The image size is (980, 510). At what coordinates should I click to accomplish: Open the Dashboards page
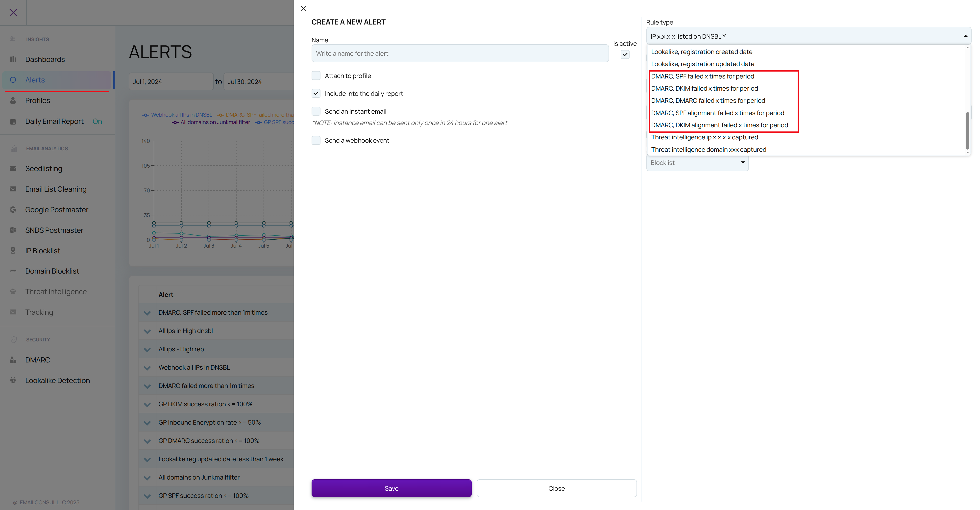(x=45, y=59)
